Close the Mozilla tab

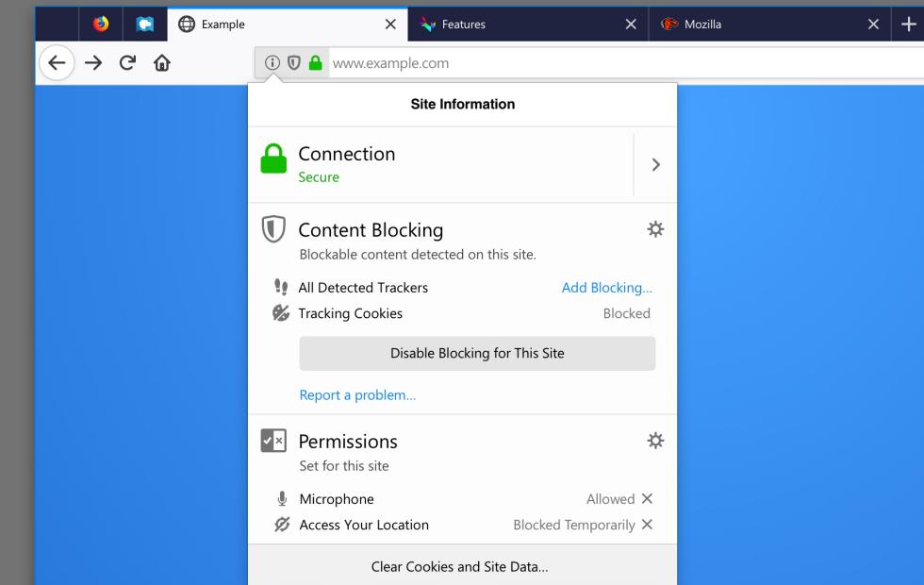point(874,25)
